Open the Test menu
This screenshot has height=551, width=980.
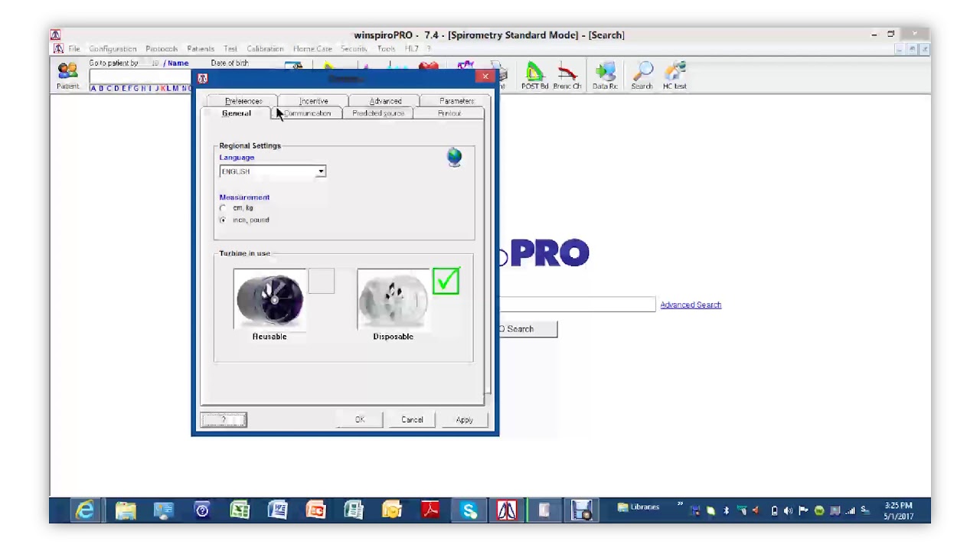[230, 49]
